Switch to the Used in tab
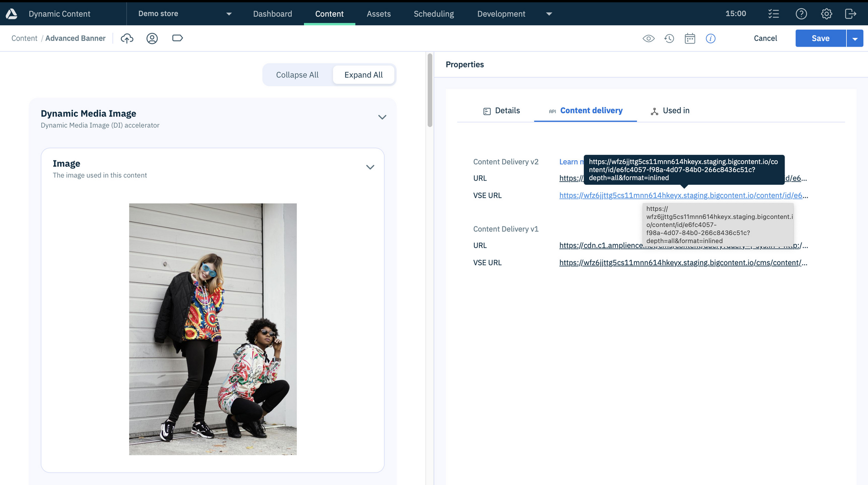Image resolution: width=868 pixels, height=485 pixels. [x=670, y=111]
